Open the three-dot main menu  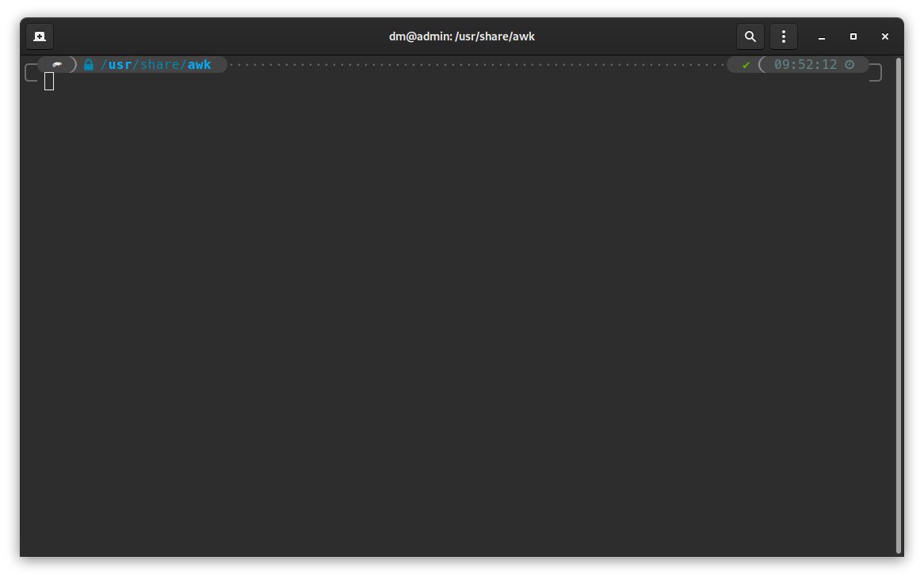click(783, 36)
